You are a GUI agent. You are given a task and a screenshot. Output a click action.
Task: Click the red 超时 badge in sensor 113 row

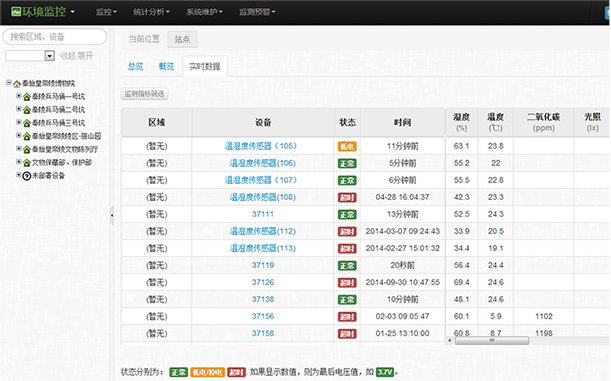click(347, 249)
